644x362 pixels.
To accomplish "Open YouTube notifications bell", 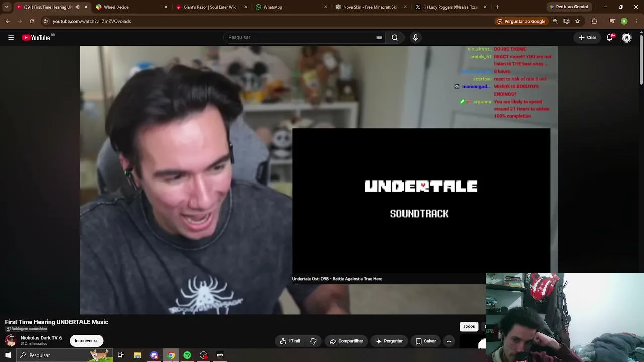I will pos(610,37).
